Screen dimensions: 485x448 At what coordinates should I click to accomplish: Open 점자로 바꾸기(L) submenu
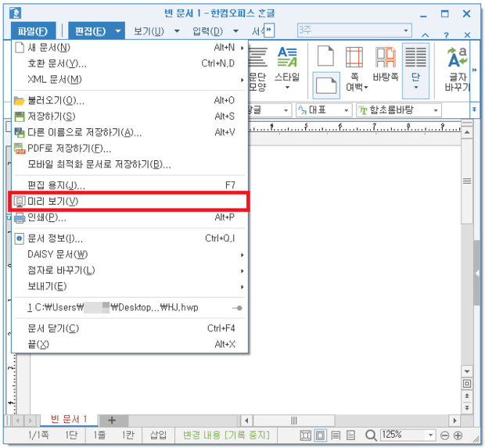(x=129, y=271)
